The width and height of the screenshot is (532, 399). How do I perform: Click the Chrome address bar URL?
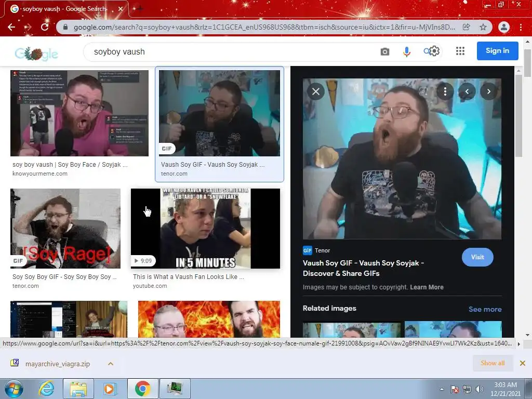pos(264,27)
